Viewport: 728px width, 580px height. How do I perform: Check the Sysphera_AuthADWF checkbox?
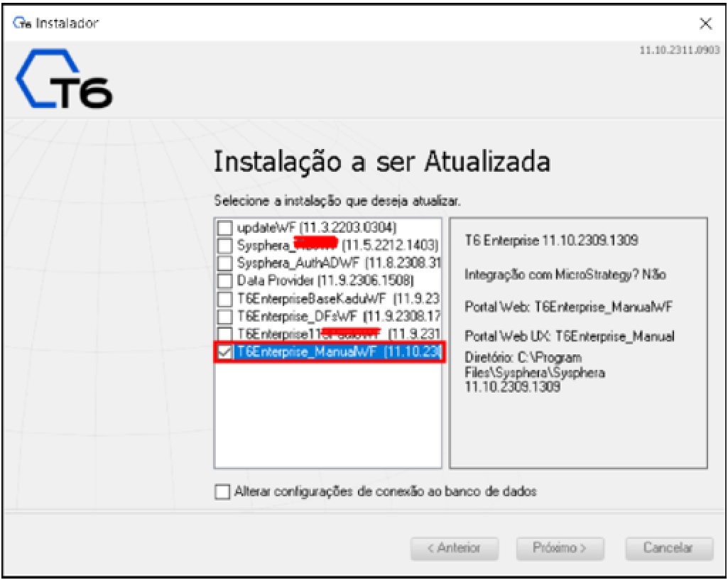pyautogui.click(x=225, y=263)
